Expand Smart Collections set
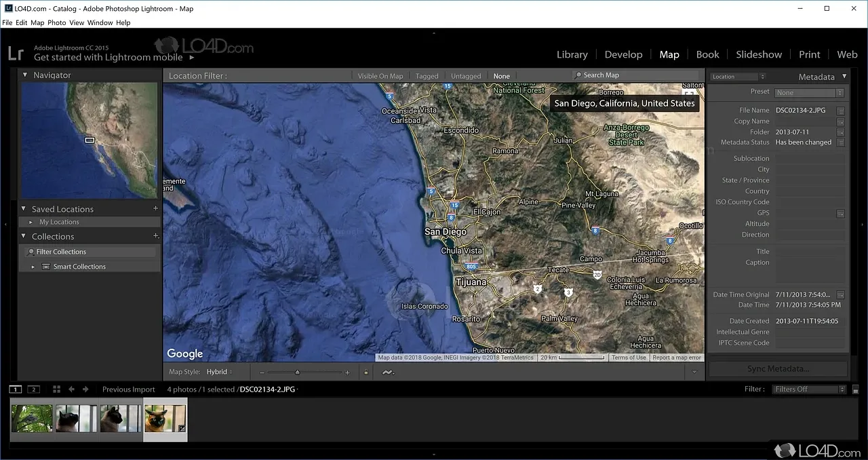Viewport: 868px width, 460px height. (33, 267)
